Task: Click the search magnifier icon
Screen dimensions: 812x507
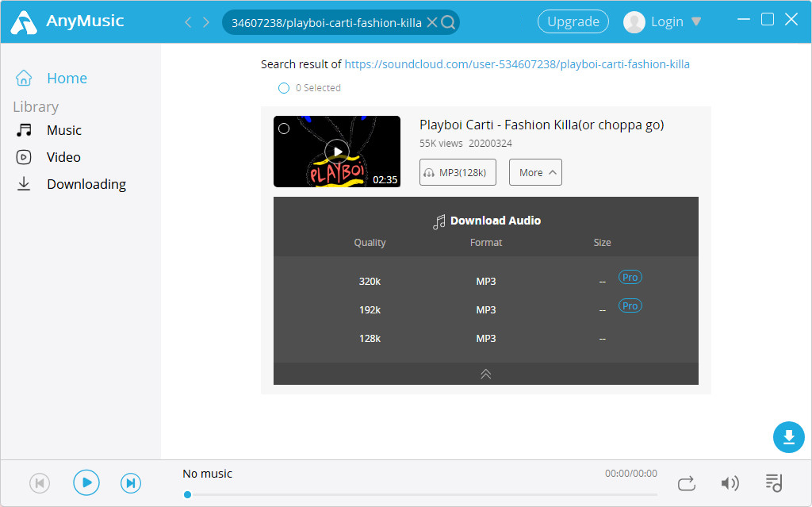Action: pos(449,22)
